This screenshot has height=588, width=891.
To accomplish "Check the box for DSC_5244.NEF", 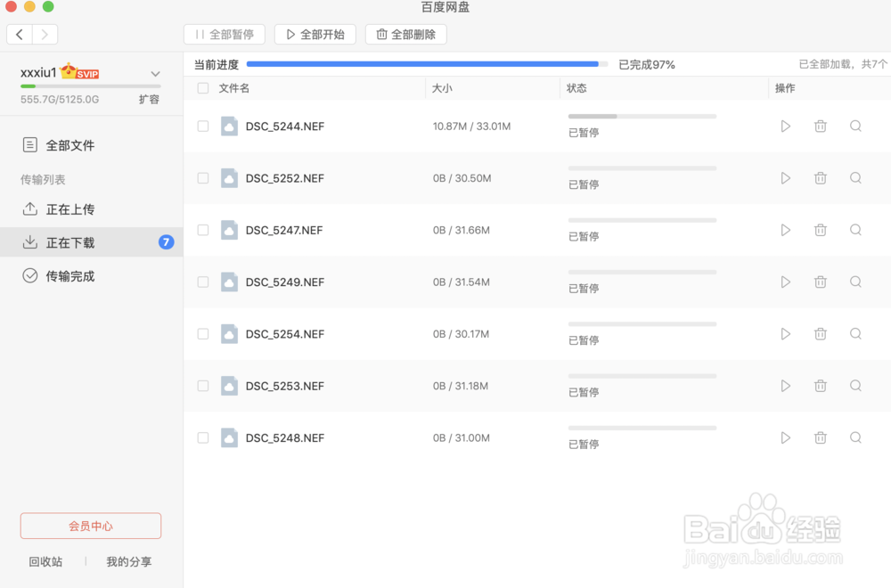I will [203, 127].
